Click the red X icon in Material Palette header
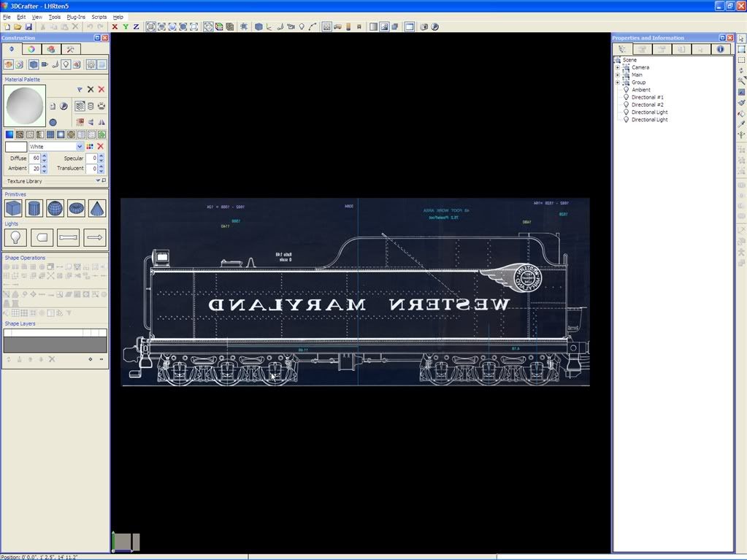 click(x=101, y=90)
